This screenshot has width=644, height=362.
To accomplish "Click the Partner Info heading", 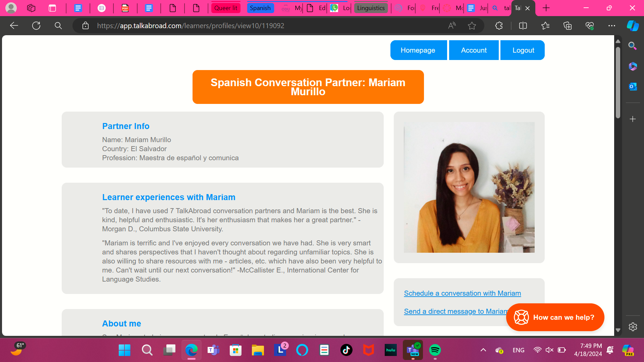I will (126, 126).
